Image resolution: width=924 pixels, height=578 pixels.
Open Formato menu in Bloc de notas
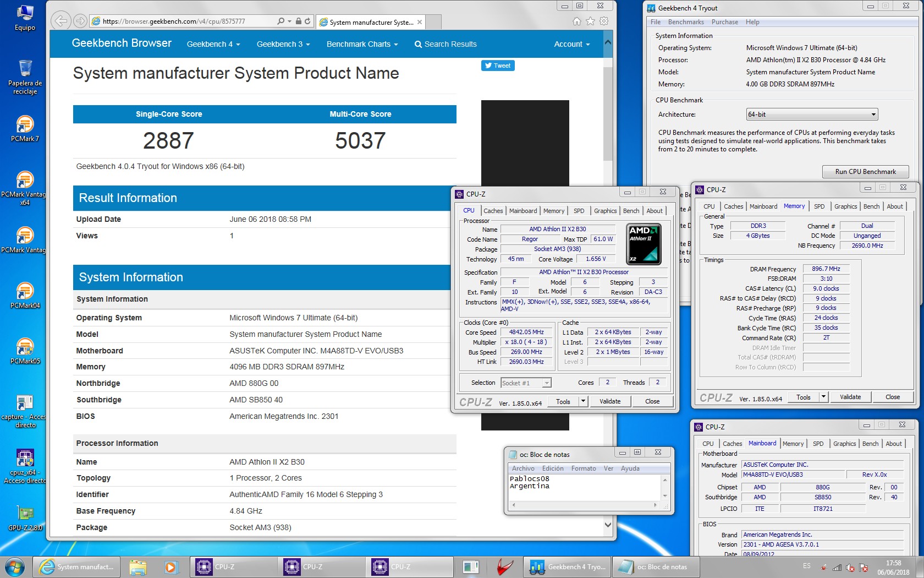click(584, 468)
